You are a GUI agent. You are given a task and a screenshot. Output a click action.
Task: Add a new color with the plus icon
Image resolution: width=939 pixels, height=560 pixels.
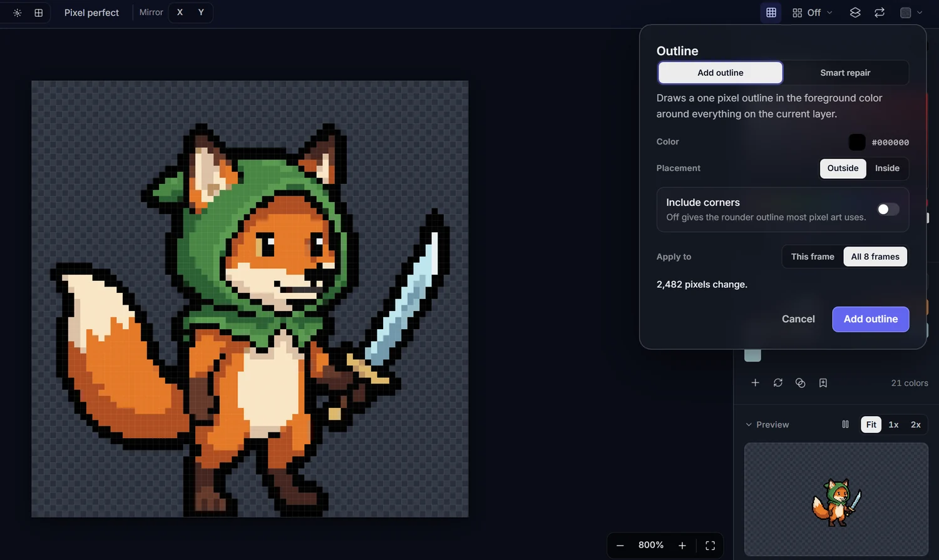[x=755, y=383]
